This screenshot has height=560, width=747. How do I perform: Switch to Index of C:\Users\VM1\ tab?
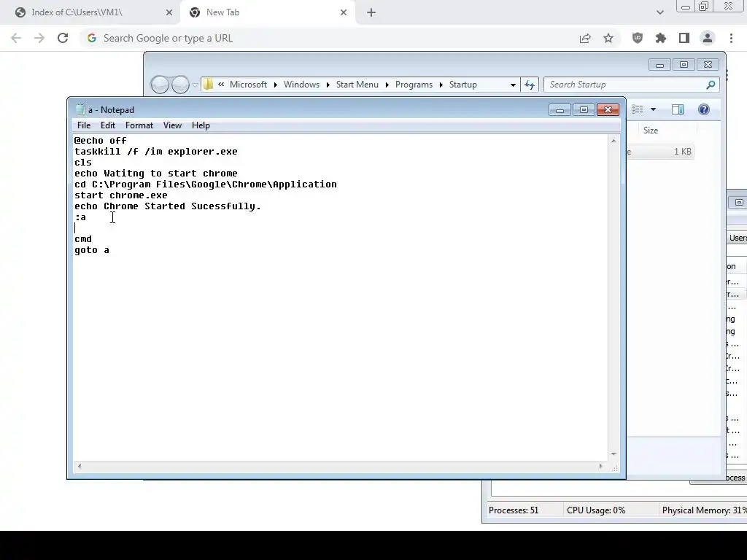tap(90, 13)
